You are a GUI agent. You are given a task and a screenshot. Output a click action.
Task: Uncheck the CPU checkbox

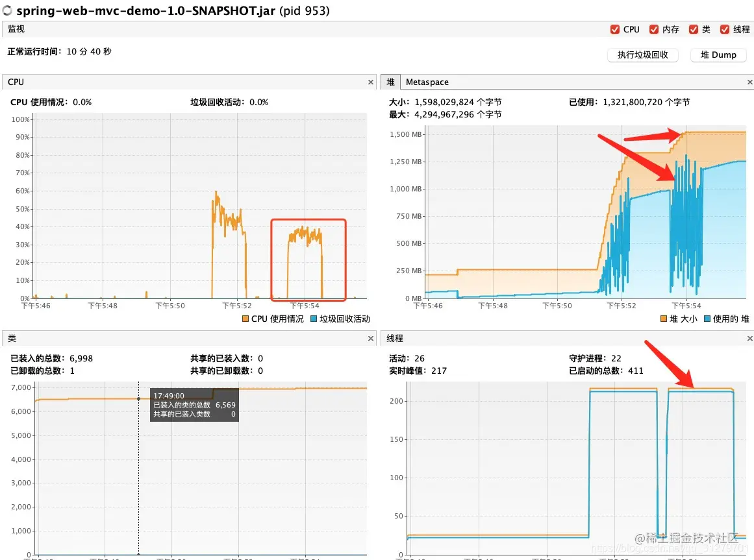(x=614, y=29)
